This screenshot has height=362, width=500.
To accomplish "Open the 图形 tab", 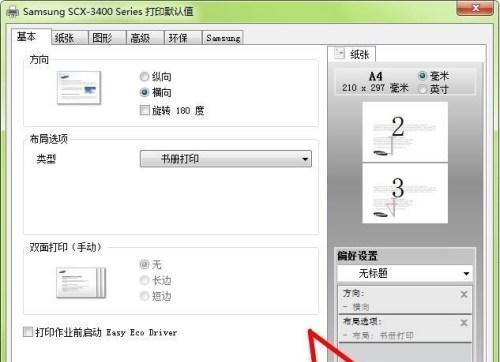I will pyautogui.click(x=107, y=38).
